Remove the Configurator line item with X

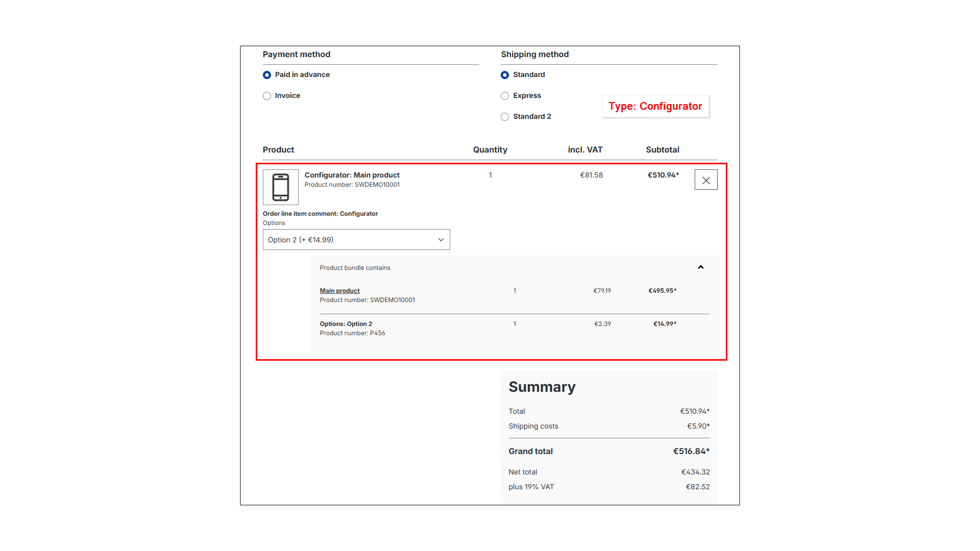point(706,180)
